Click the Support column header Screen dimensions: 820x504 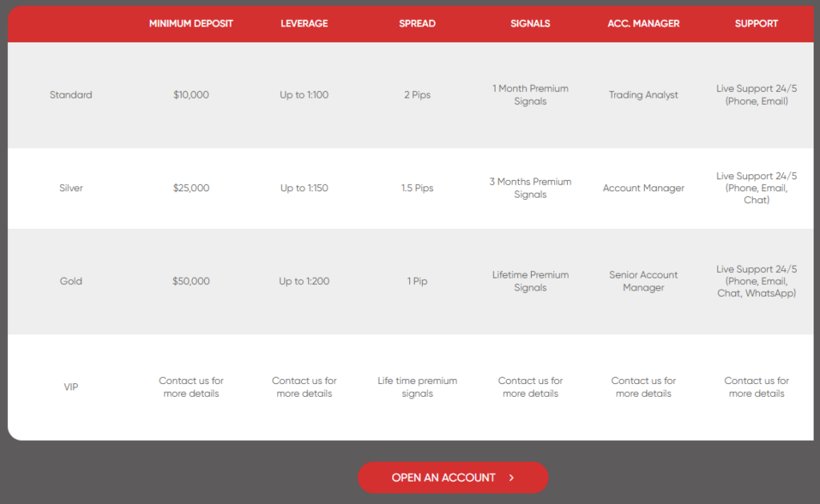point(756,23)
